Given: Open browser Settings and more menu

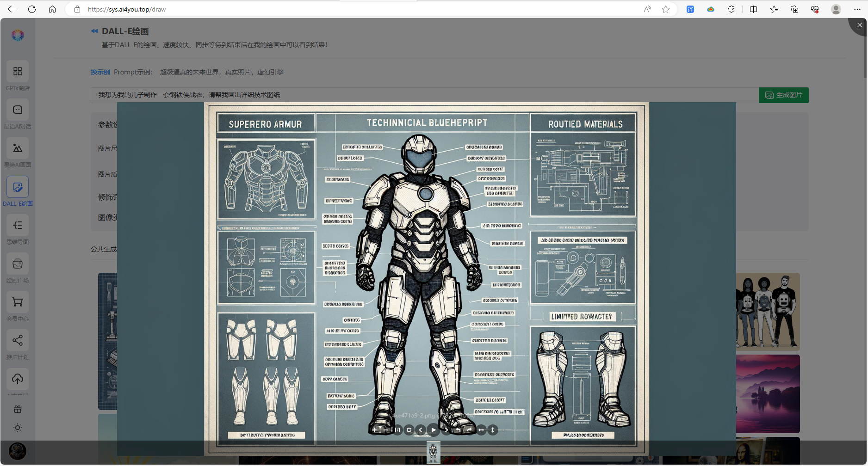Looking at the screenshot, I should 857,9.
